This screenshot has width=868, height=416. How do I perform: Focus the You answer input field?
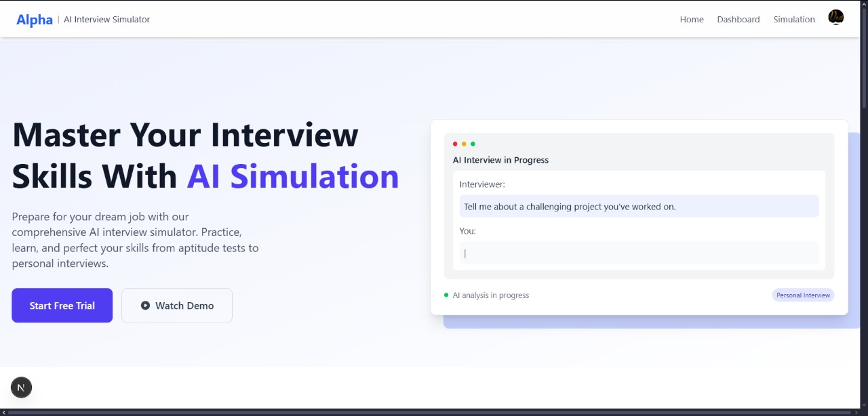pos(639,253)
